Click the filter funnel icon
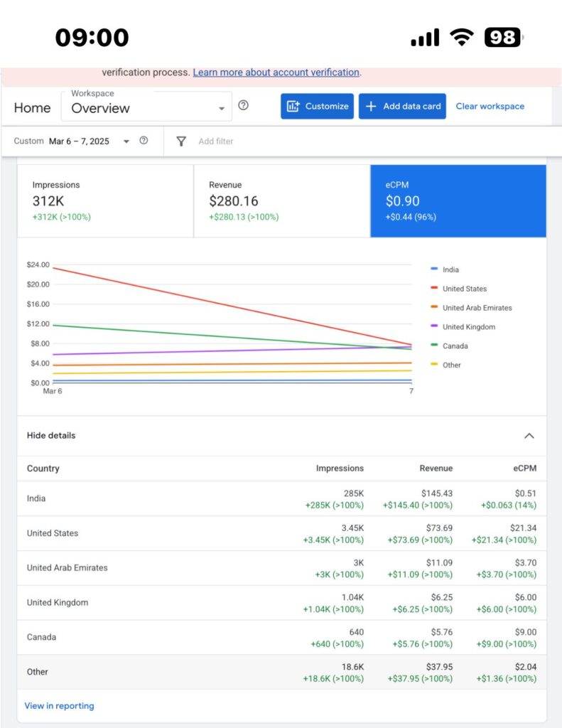Image resolution: width=562 pixels, height=728 pixels. pos(181,141)
